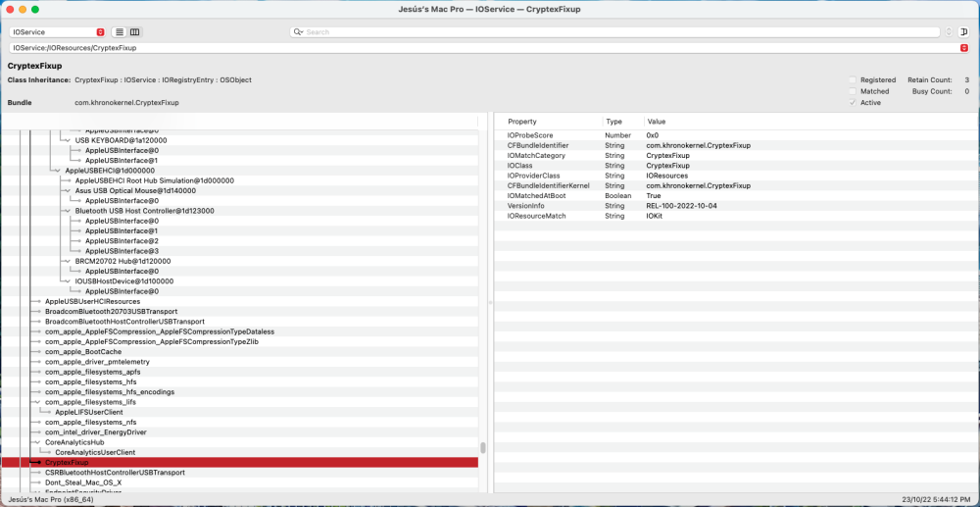Select AppleUSBInterface@2 in the tree
Screen dimensions: 980x507
tap(122, 240)
